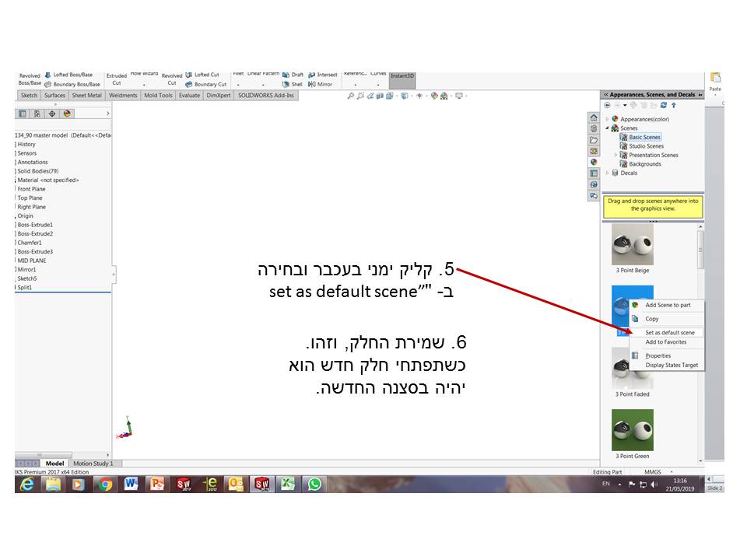
Task: Open Chrome from the taskbar
Action: [105, 484]
